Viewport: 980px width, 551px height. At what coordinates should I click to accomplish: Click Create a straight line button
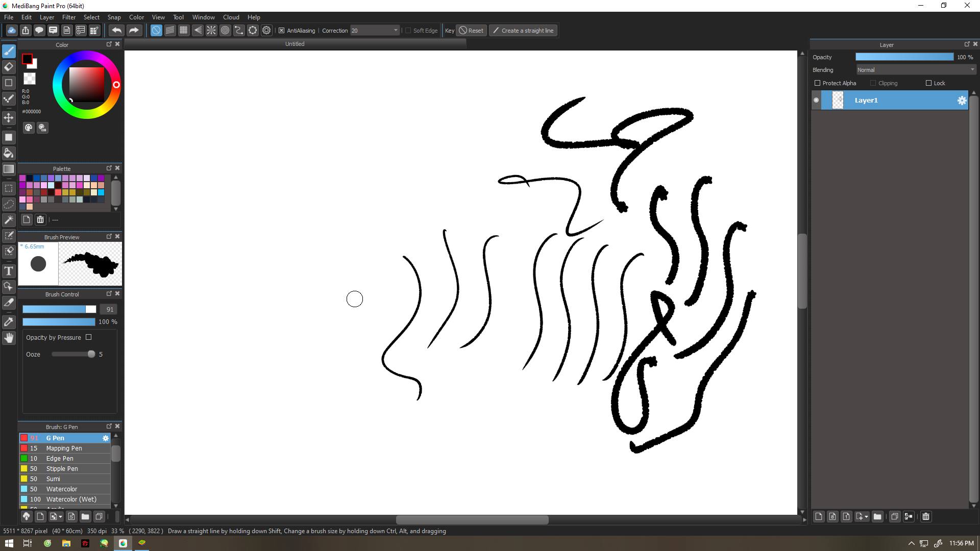523,31
